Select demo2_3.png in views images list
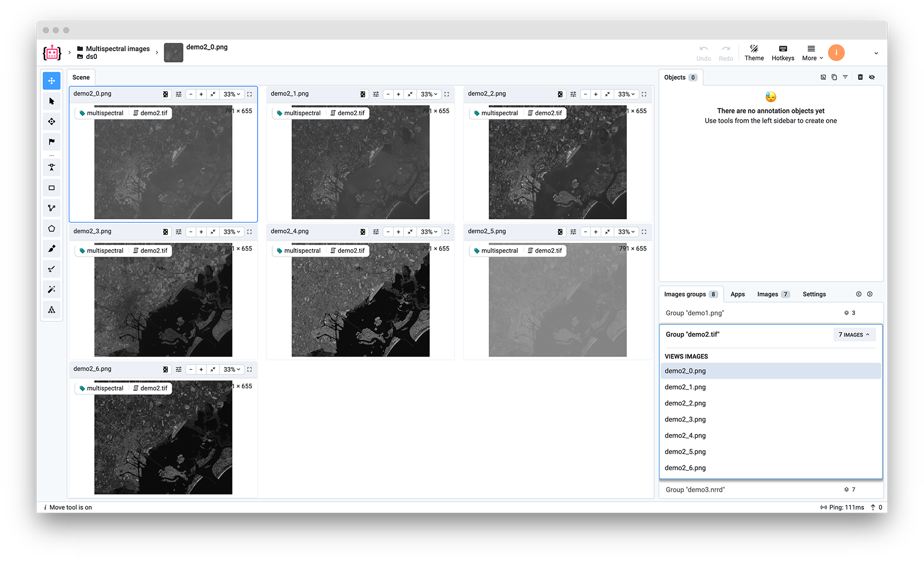924x565 pixels. (685, 420)
